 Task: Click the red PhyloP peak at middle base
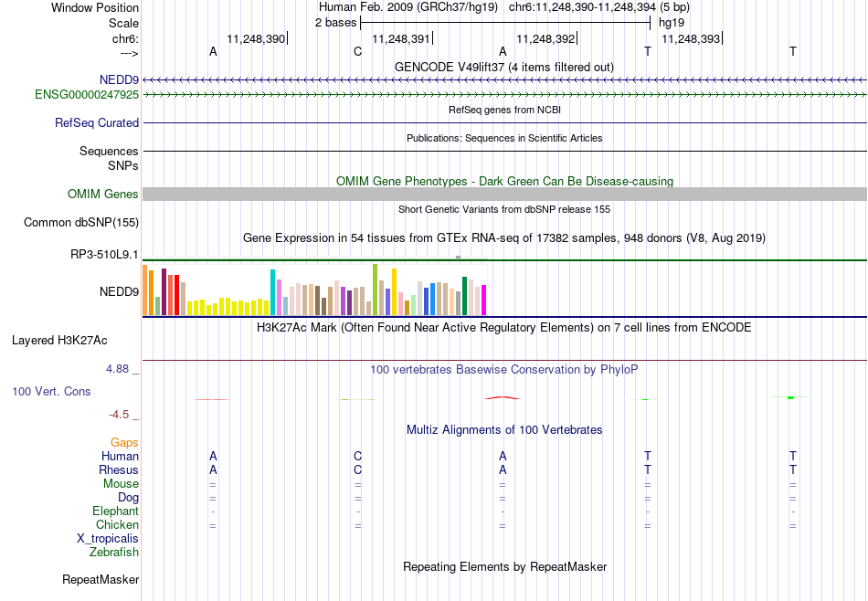[503, 397]
